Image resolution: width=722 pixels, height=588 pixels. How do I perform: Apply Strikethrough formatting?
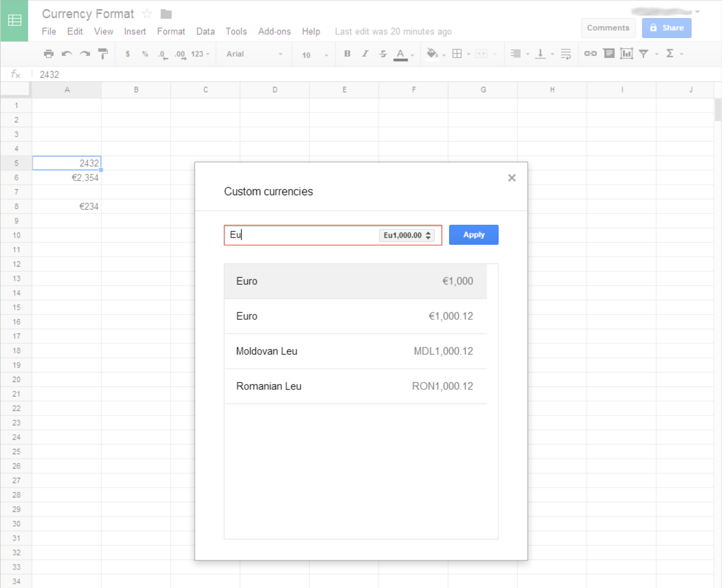(383, 54)
